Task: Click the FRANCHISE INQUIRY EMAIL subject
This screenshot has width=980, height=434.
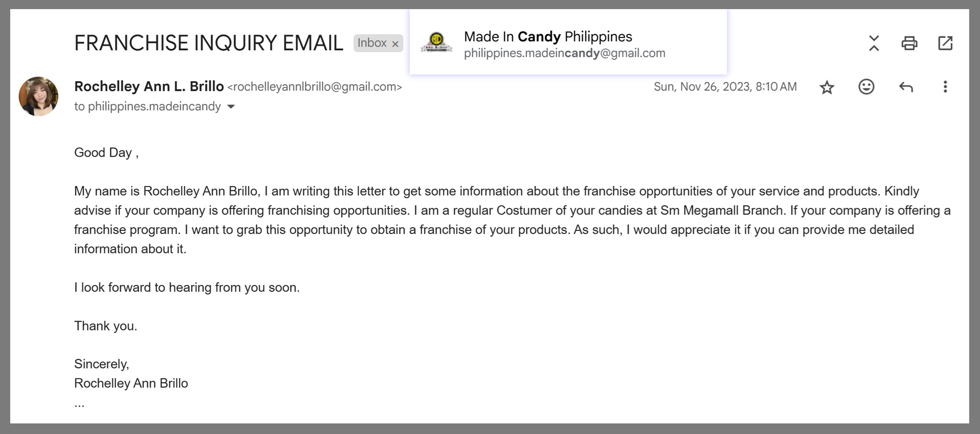Action: (208, 43)
